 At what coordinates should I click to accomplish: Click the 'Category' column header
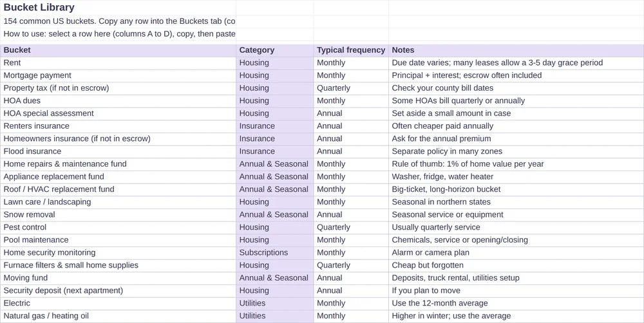point(275,50)
